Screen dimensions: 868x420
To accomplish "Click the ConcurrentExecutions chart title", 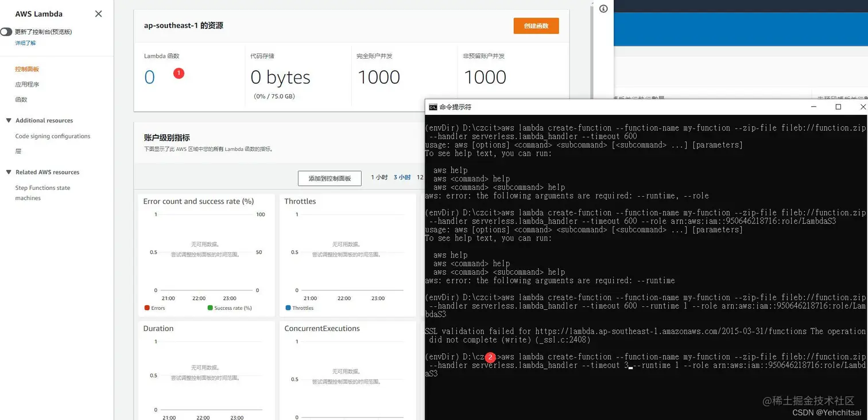I will (322, 329).
